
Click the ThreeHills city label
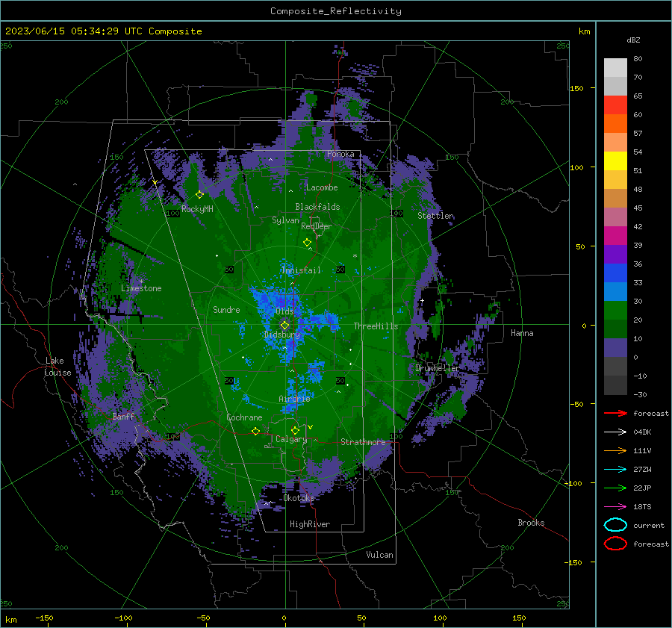376,326
